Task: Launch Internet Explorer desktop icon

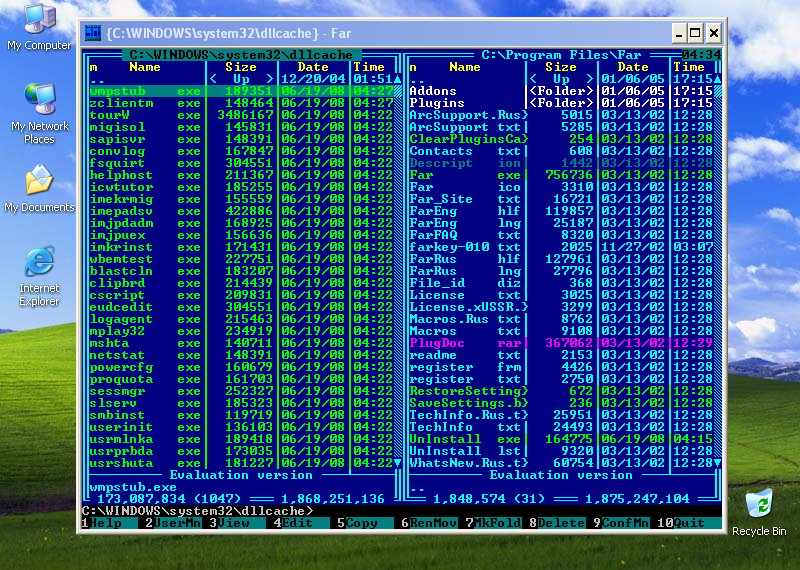Action: [39, 276]
